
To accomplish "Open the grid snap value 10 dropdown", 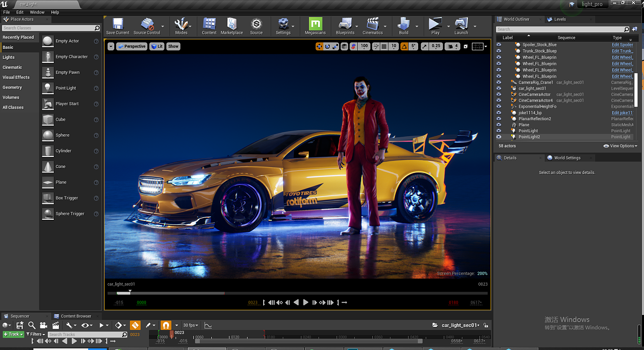I will [394, 46].
